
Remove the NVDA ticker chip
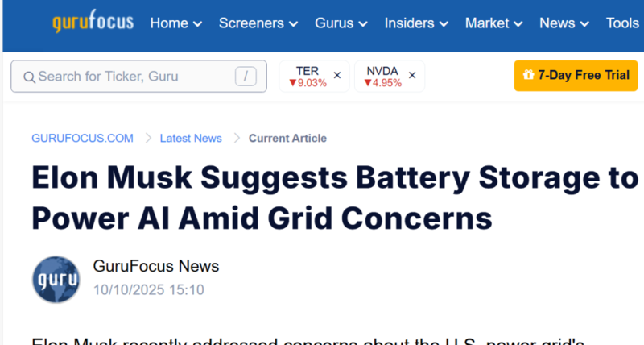(x=412, y=76)
